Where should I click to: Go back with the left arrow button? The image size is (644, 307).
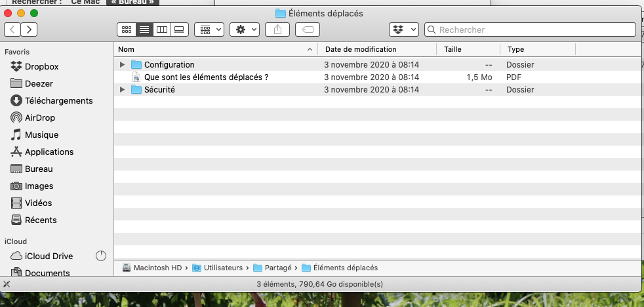point(12,30)
